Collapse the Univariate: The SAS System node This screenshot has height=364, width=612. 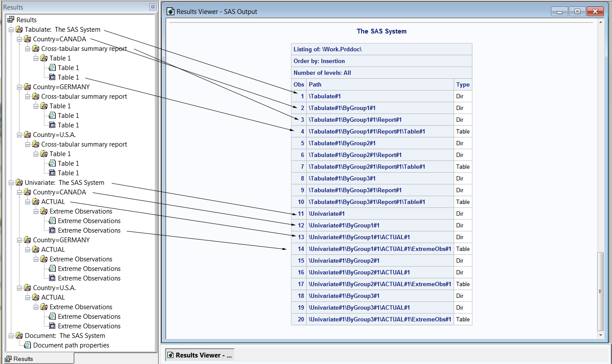pos(11,183)
